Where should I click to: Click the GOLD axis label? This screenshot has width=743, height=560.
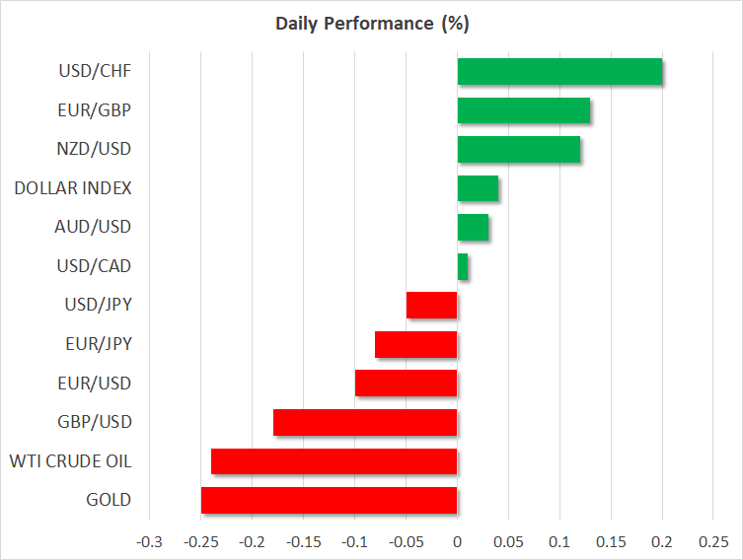tap(109, 500)
